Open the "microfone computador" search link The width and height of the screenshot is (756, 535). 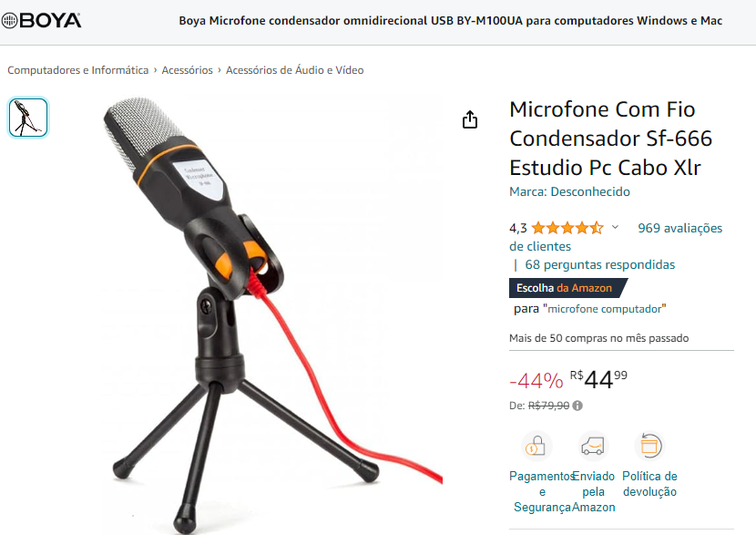click(x=604, y=309)
